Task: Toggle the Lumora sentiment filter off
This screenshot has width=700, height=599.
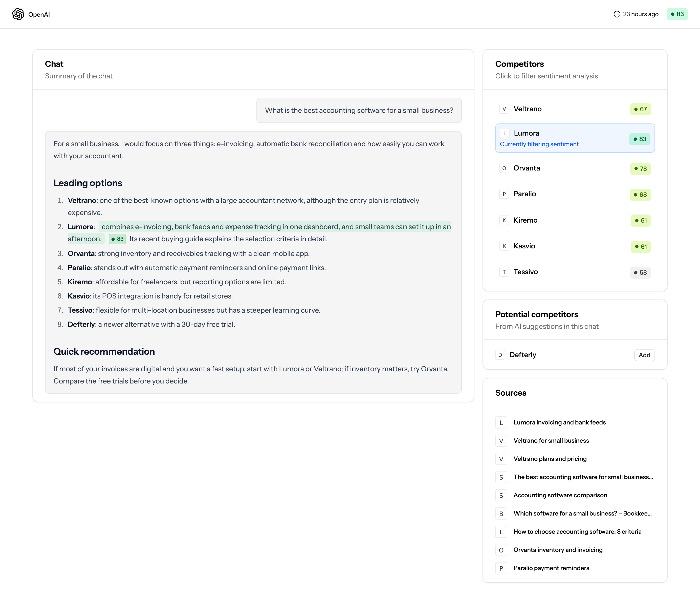Action: click(x=575, y=138)
